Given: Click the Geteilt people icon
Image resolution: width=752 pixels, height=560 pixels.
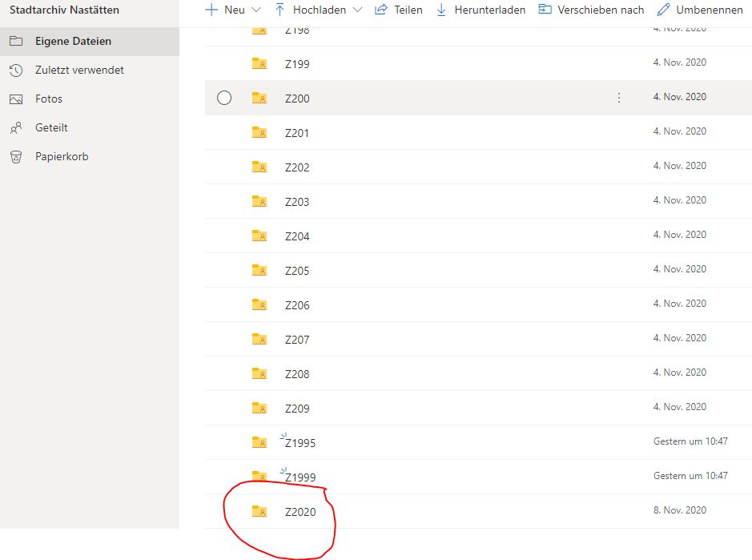Looking at the screenshot, I should pos(16,128).
